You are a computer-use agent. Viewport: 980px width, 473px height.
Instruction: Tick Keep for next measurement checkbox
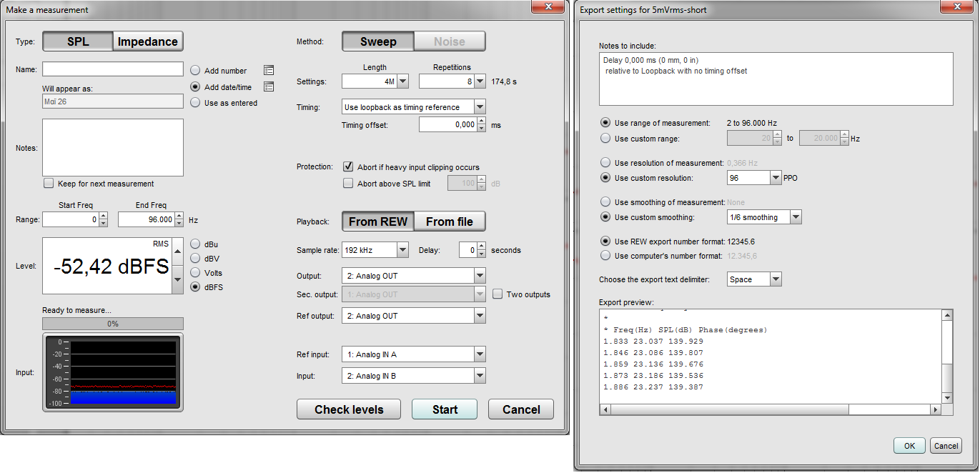(49, 184)
